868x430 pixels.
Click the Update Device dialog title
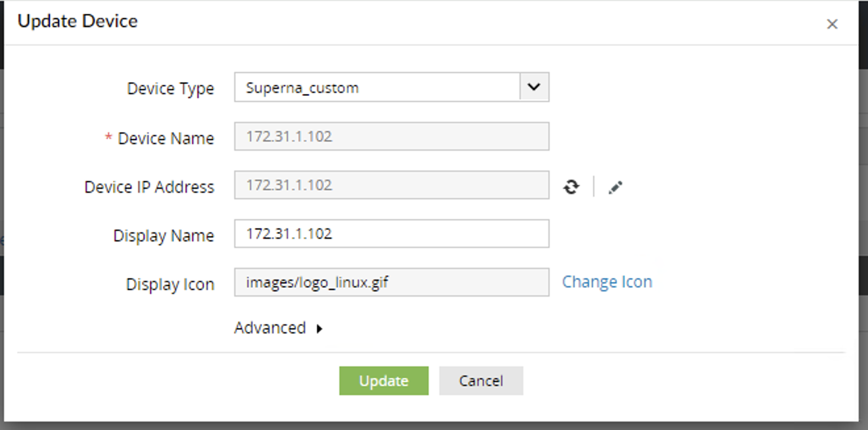[x=78, y=21]
